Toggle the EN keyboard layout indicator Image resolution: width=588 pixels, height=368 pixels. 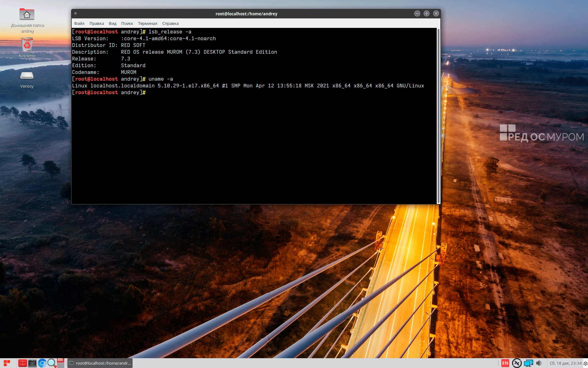tap(505, 363)
